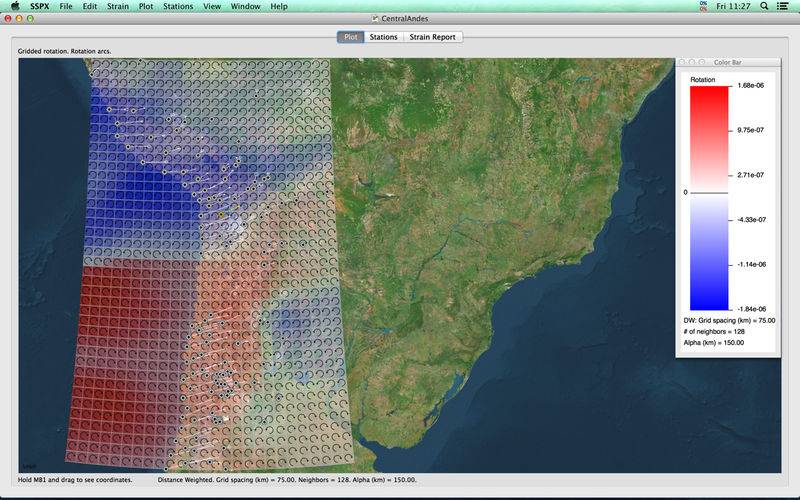800x500 pixels.
Task: Open the Notification Center list icon
Action: point(782,6)
